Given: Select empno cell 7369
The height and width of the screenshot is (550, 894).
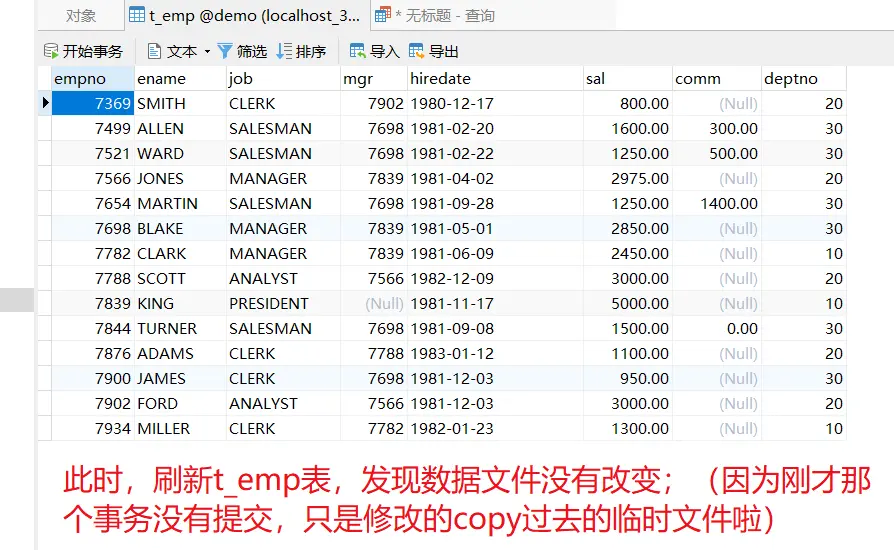Looking at the screenshot, I should [93, 104].
